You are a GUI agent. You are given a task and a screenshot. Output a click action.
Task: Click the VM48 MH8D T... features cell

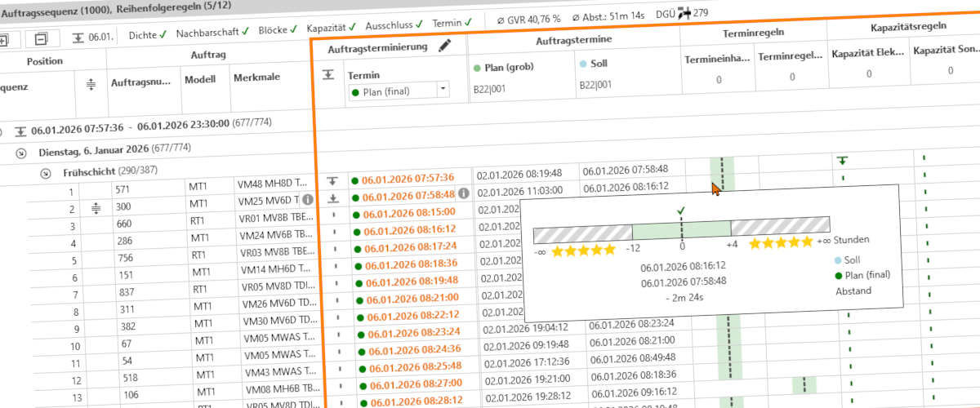point(273,183)
